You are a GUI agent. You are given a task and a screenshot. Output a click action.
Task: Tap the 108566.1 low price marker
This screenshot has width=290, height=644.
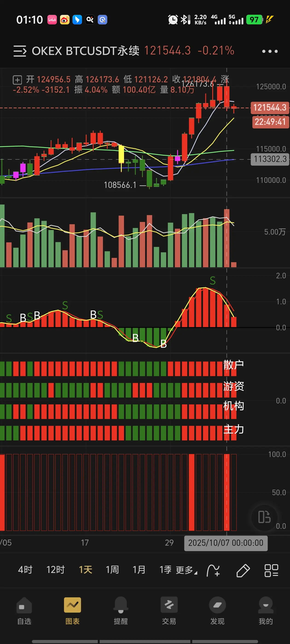(120, 185)
